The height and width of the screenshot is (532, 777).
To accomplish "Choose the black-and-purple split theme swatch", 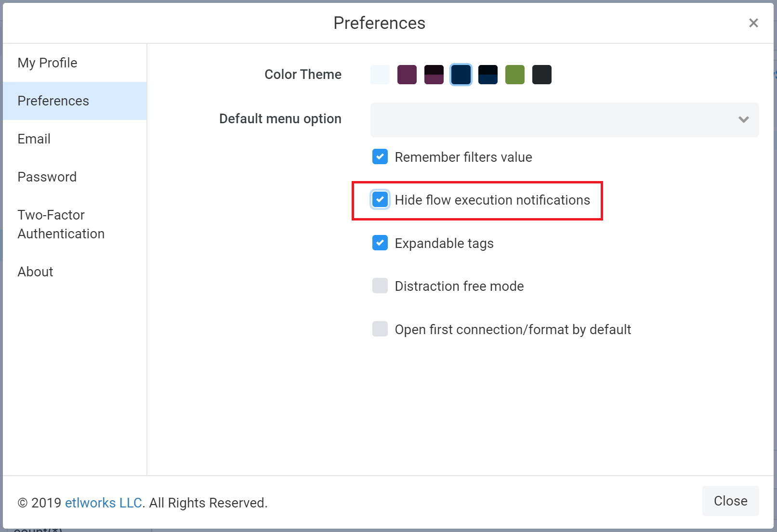I will (x=434, y=75).
